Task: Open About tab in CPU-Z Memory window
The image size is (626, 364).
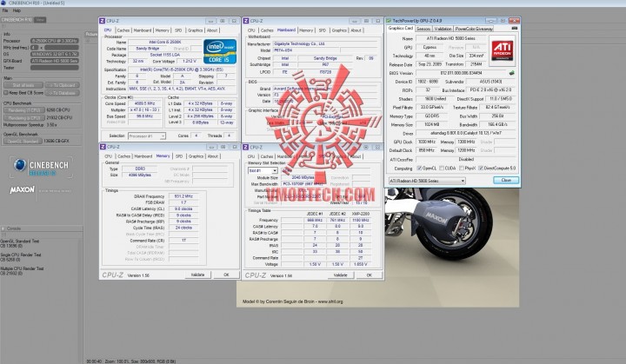Action: pos(213,156)
